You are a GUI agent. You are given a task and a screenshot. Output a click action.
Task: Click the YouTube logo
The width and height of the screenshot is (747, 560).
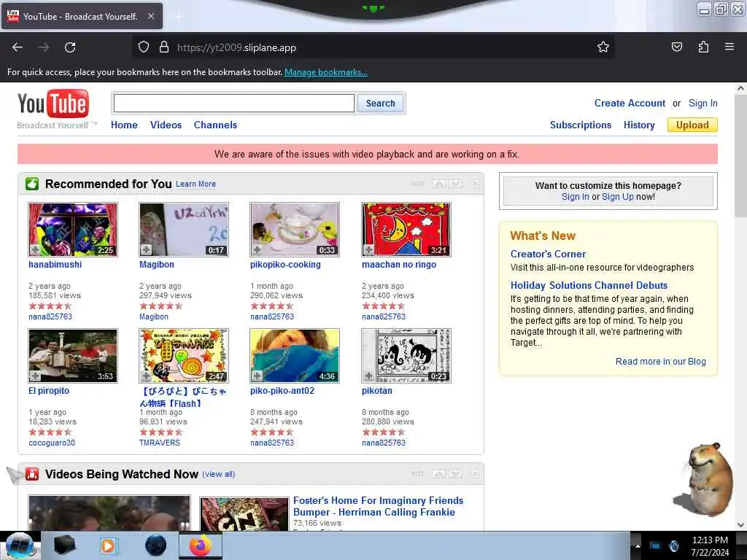coord(53,104)
